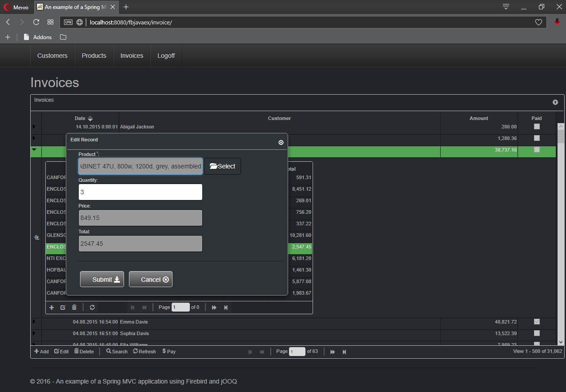The width and height of the screenshot is (566, 392).
Task: Close the Edit Record dialog
Action: 281,142
